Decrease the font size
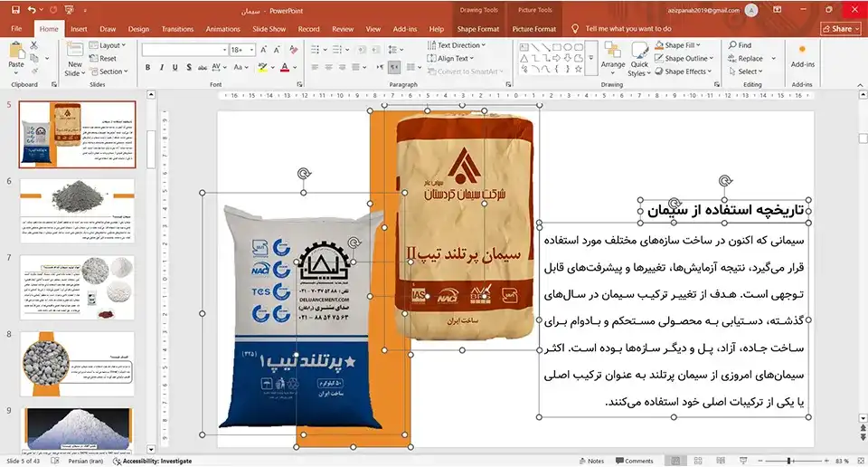This screenshot has height=467, width=868. click(x=277, y=50)
